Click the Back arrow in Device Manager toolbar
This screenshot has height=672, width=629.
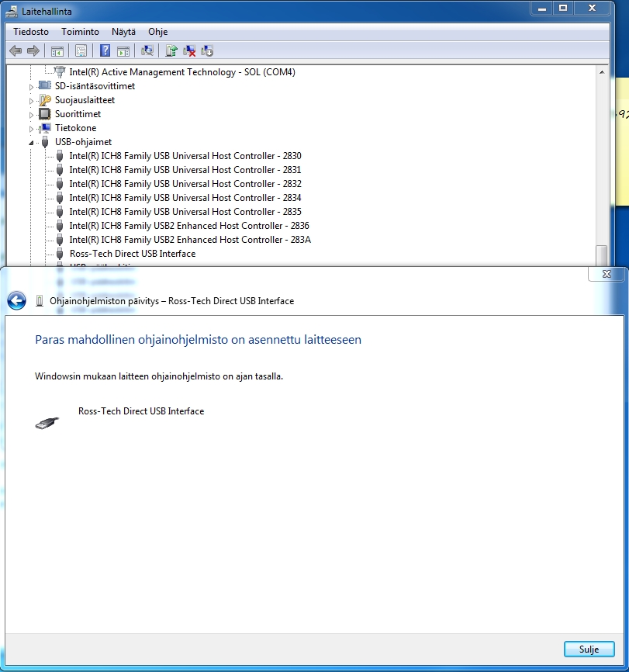(x=16, y=51)
